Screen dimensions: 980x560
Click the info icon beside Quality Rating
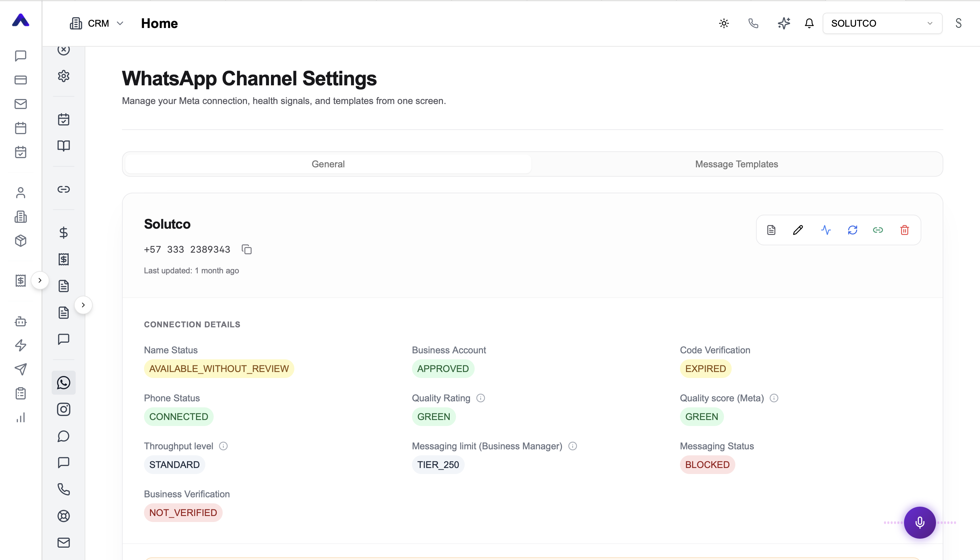481,398
